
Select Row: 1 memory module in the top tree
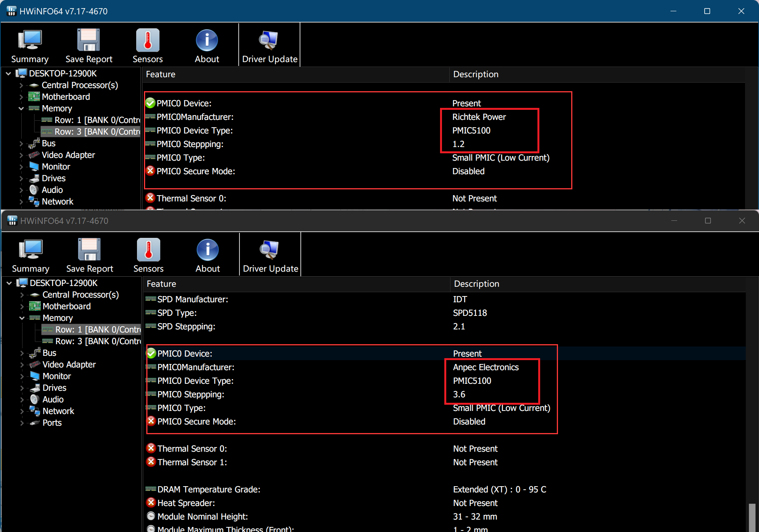tap(96, 120)
